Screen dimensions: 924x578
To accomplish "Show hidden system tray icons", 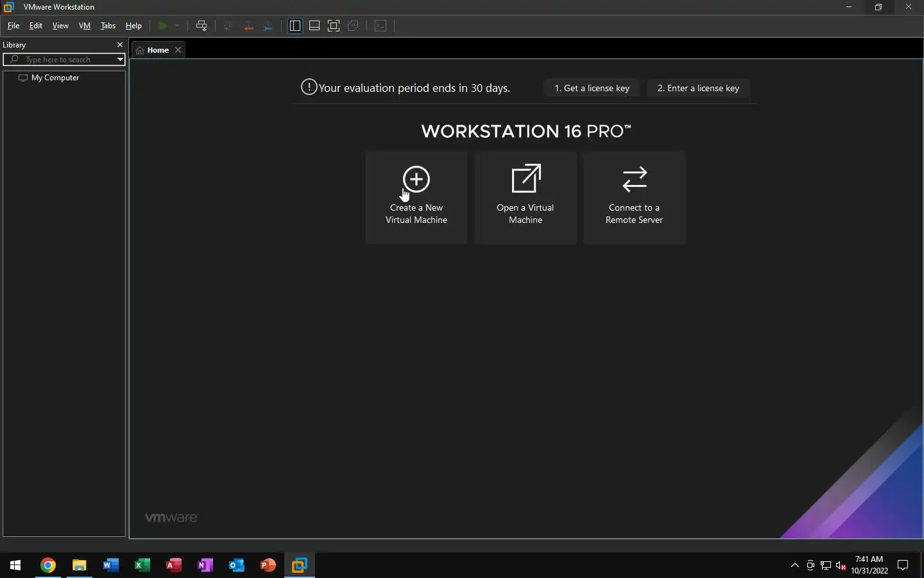I will (794, 565).
